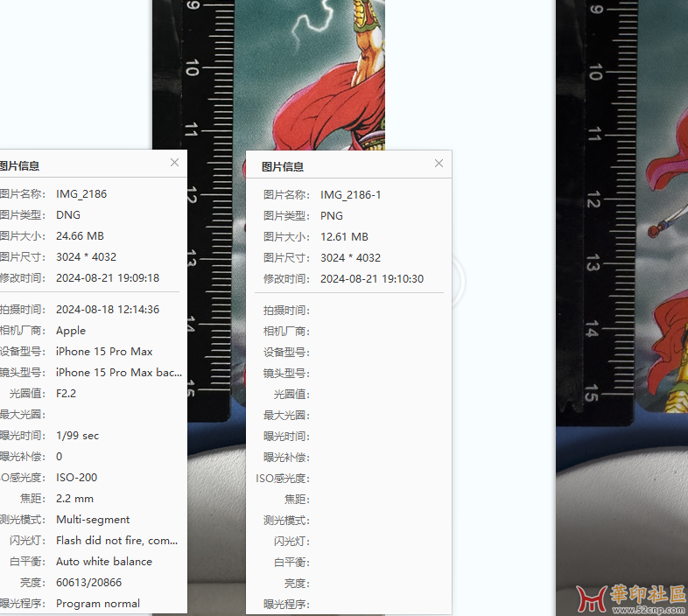Screen dimensions: 688x616
Task: Close the IMG_2186 image info panel
Action: pos(175,163)
